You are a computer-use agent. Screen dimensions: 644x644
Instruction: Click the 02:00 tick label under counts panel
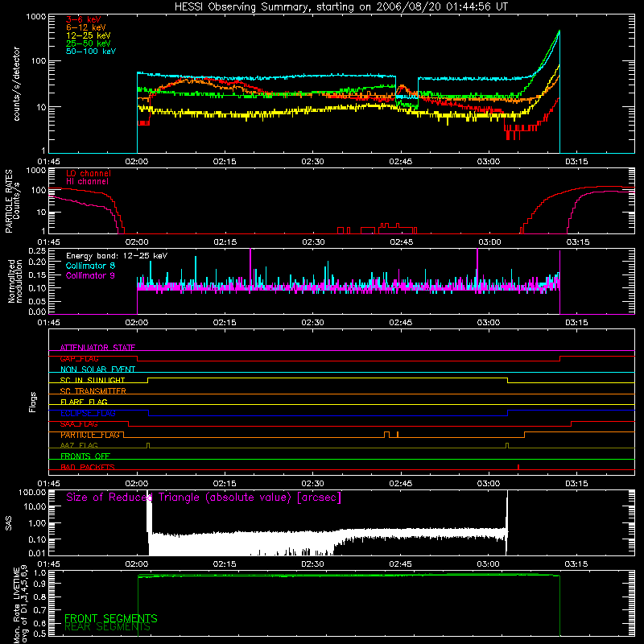click(x=137, y=162)
